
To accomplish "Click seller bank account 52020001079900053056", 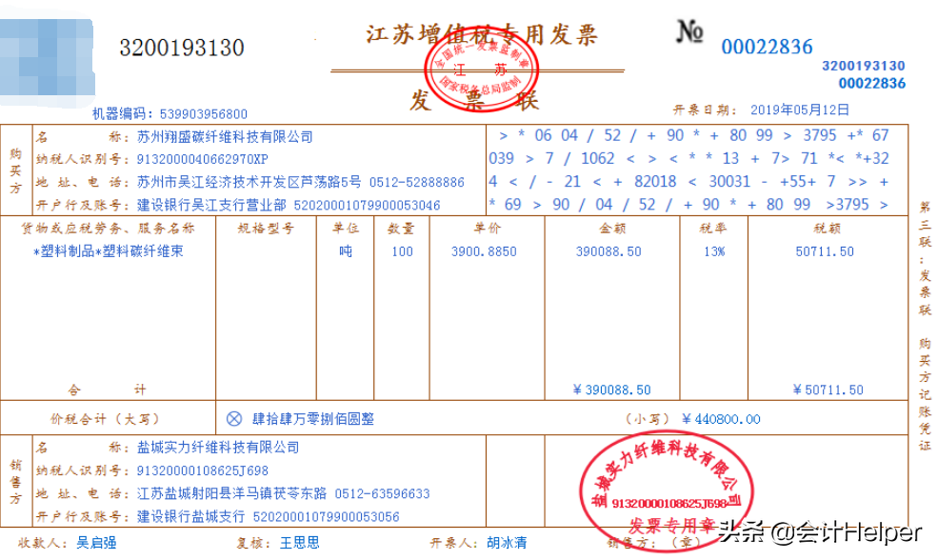I will pos(326,517).
